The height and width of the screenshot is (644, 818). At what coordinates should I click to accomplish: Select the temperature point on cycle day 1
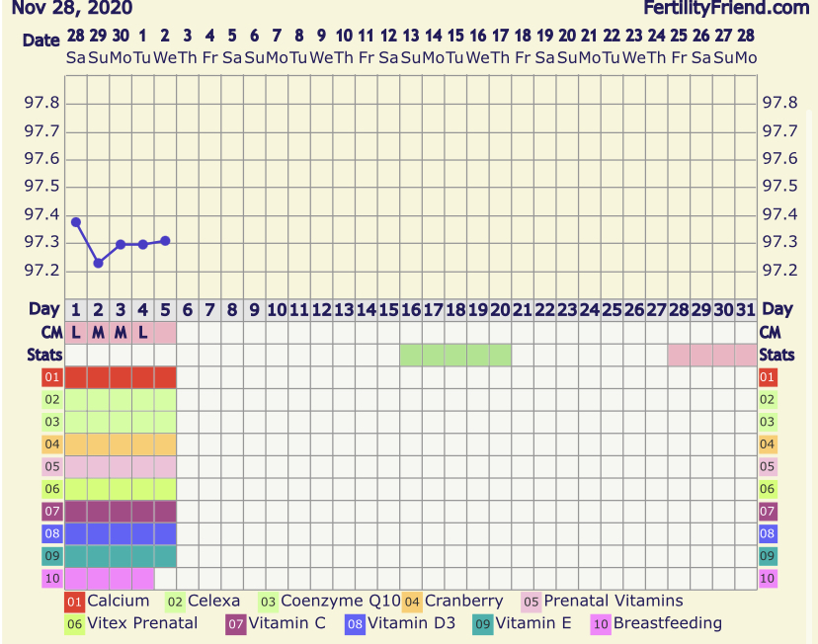click(x=76, y=222)
